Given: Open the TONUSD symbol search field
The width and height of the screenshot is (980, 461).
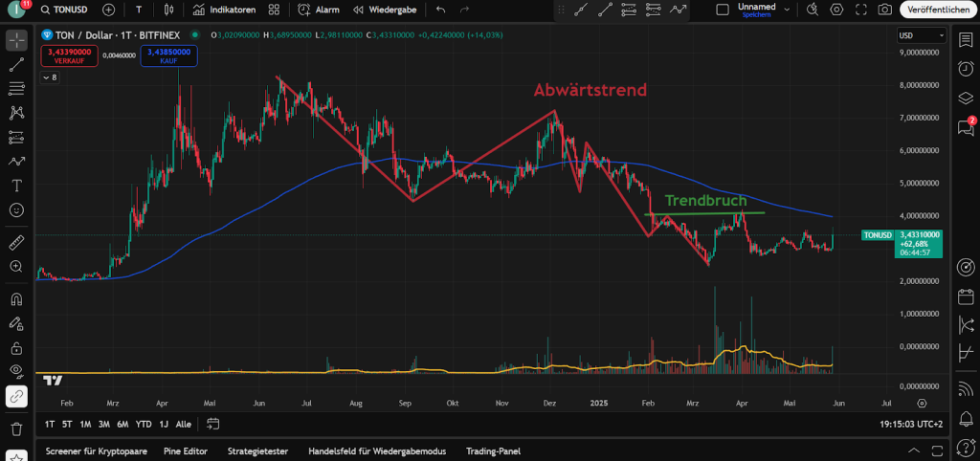Looking at the screenshot, I should pyautogui.click(x=64, y=10).
